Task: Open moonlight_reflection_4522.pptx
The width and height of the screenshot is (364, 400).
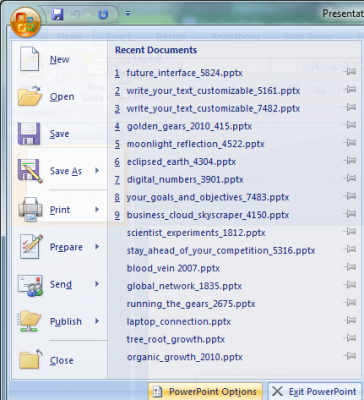Action: tap(196, 144)
